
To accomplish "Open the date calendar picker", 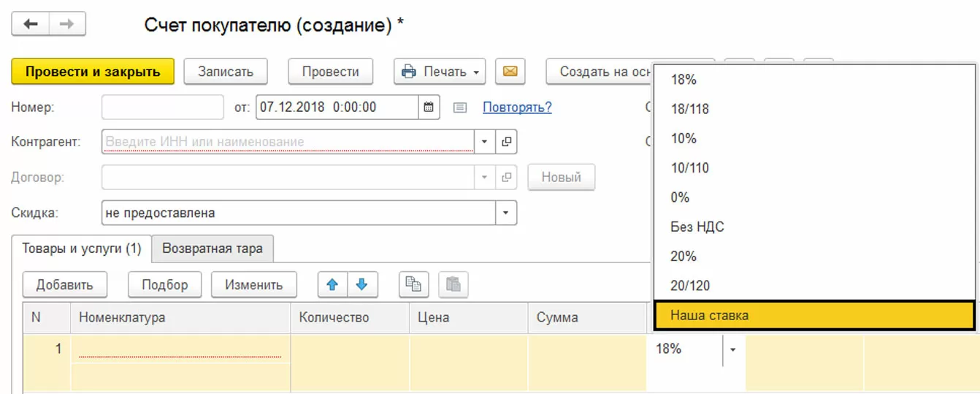I will point(429,107).
